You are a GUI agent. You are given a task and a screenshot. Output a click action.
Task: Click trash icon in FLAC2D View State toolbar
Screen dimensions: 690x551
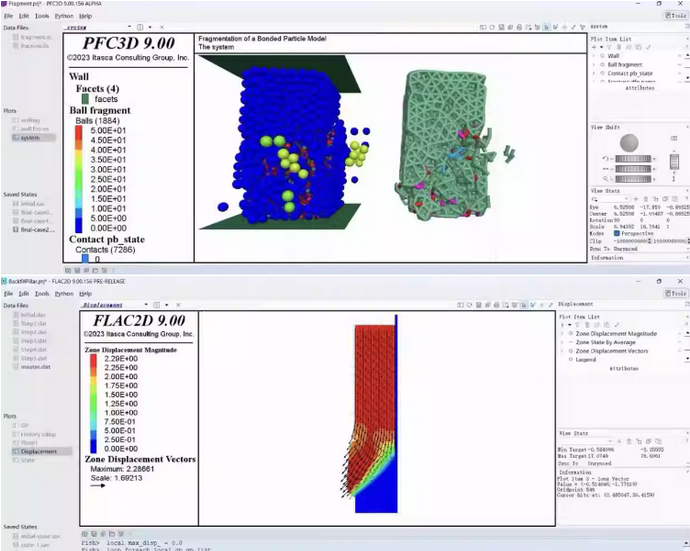tap(629, 441)
